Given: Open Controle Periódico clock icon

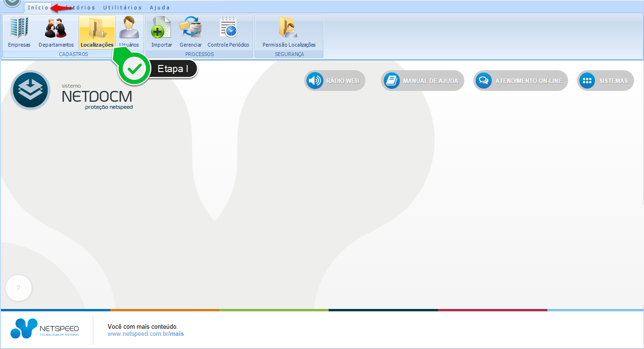Looking at the screenshot, I should point(228,32).
